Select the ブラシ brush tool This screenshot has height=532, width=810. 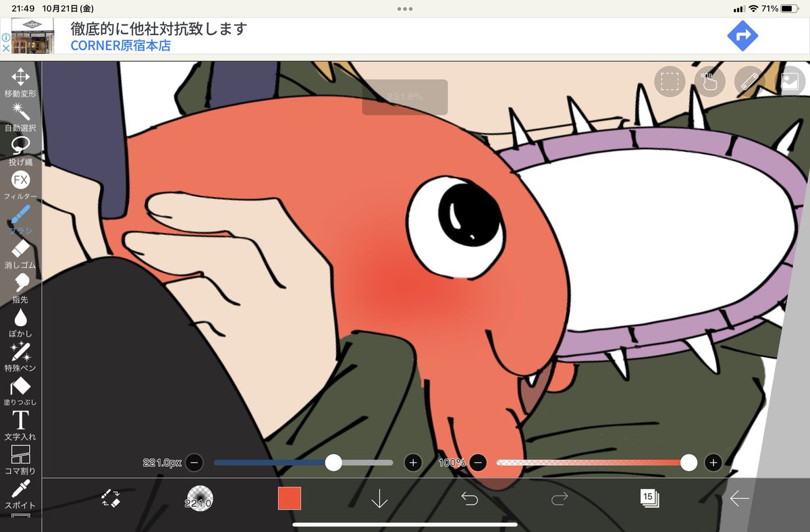20,220
